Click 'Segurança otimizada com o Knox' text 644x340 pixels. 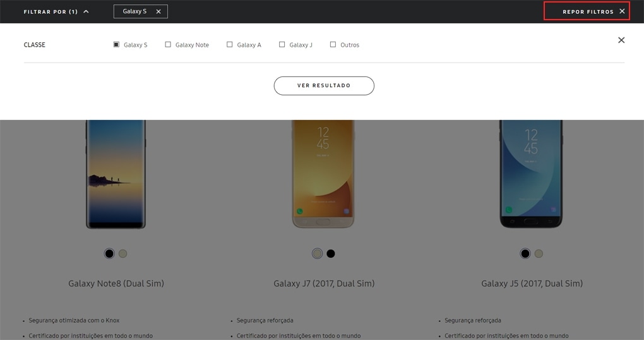pyautogui.click(x=74, y=320)
